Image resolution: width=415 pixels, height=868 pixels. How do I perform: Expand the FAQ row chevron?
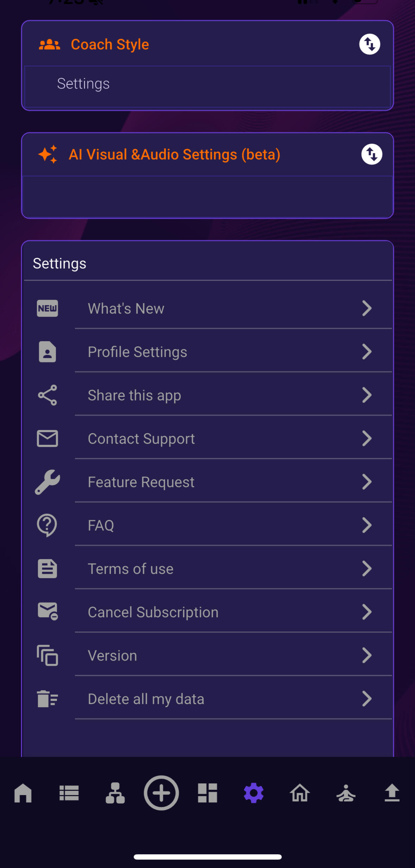pos(367,525)
